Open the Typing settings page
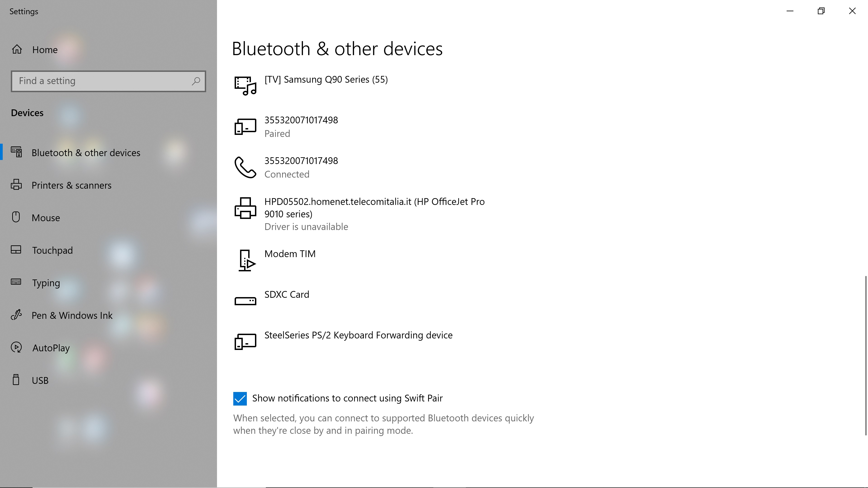Image resolution: width=868 pixels, height=488 pixels. (46, 283)
